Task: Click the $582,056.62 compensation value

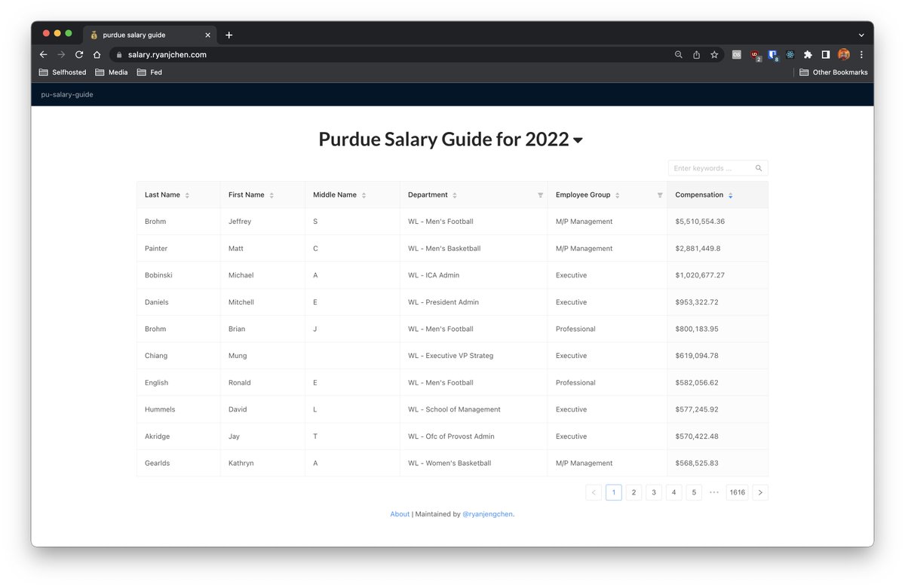Action: 697,383
